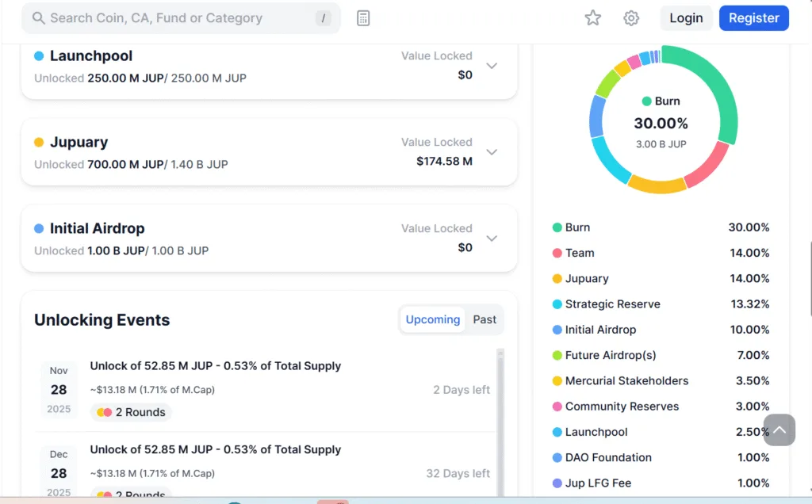
Task: Click the slash shortcut key badge
Action: 323,18
